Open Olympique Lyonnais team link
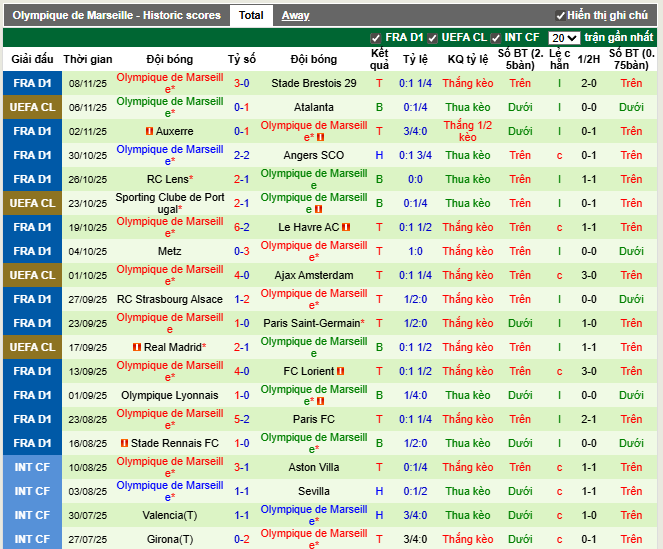 170,395
